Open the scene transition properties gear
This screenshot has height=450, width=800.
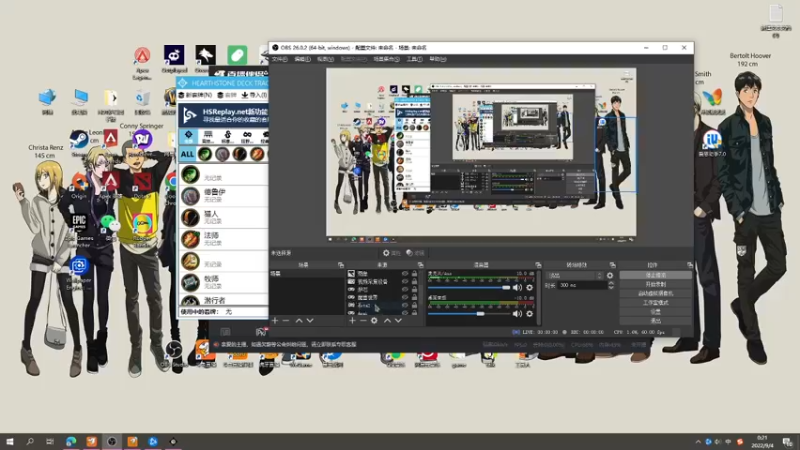pyautogui.click(x=610, y=276)
